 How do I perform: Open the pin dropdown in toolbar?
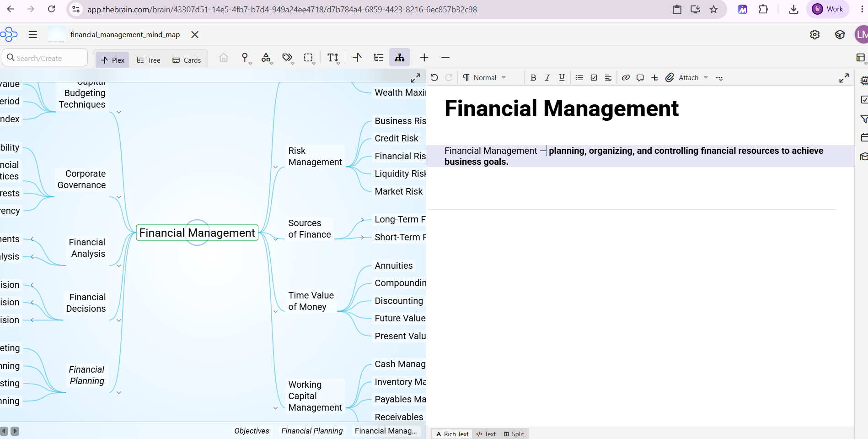(246, 58)
